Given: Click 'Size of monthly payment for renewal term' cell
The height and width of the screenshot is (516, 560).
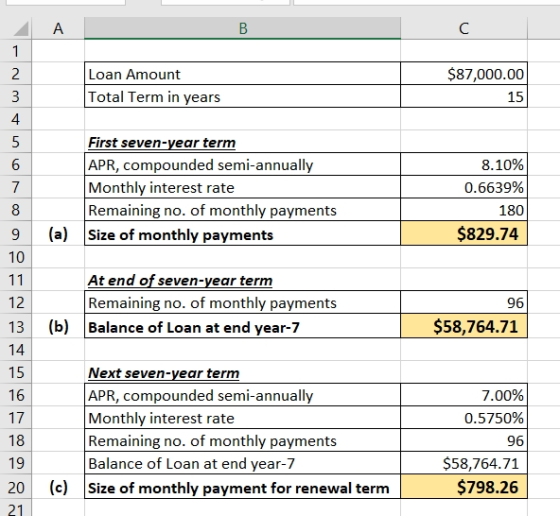Looking at the screenshot, I should (x=242, y=487).
